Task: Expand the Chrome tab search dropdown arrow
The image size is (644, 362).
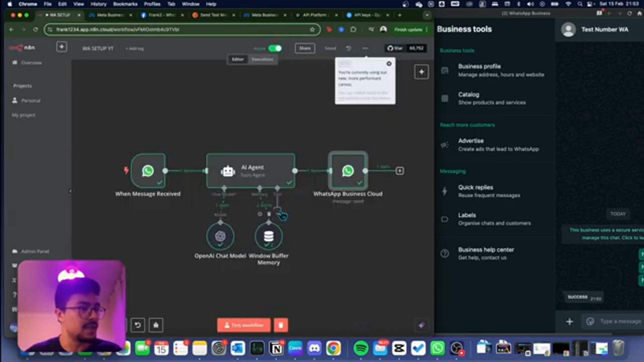Action: (x=427, y=15)
